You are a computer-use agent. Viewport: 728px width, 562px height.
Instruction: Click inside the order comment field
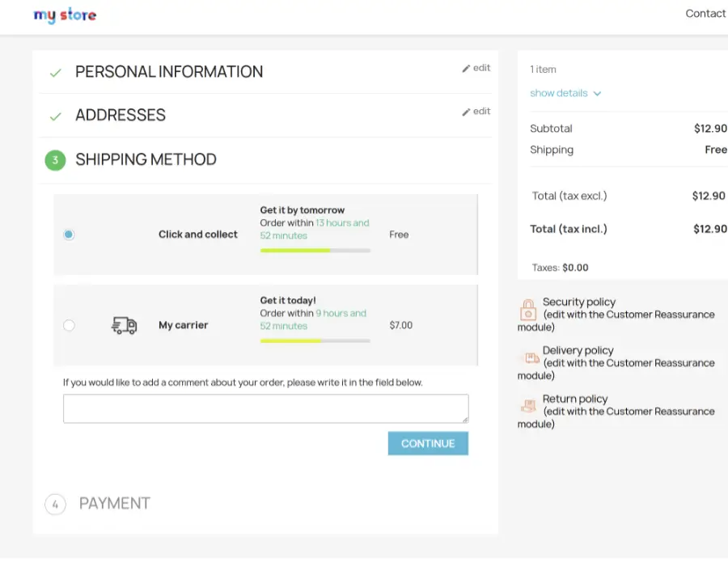coord(265,408)
